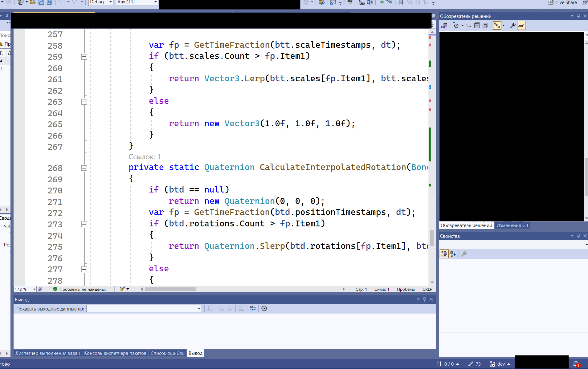This screenshot has height=369, width=588.
Task: Click the feedback person icon near Live Share
Action: (585, 2)
